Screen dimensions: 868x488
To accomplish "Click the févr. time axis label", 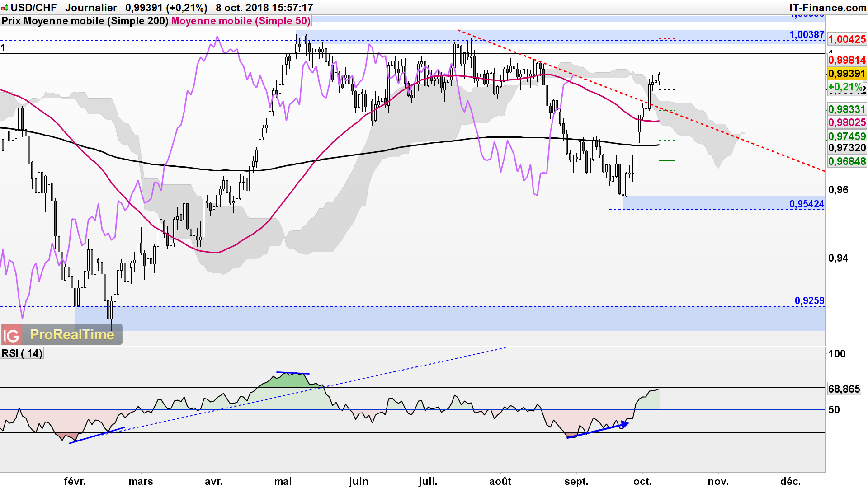I will click(x=75, y=481).
